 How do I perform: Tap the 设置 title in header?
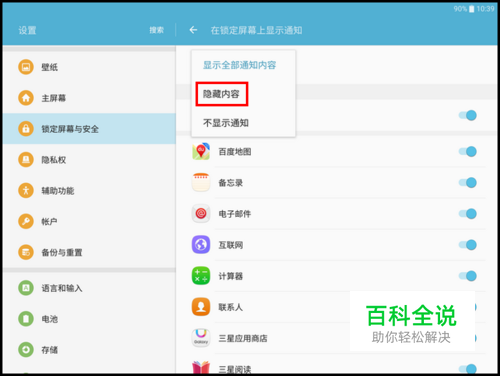point(27,30)
